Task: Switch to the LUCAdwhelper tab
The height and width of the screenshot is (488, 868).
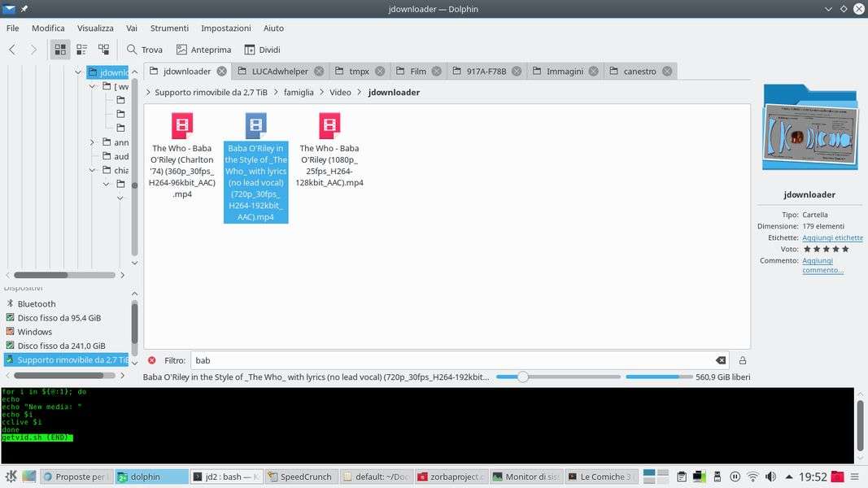Action: 280,72
